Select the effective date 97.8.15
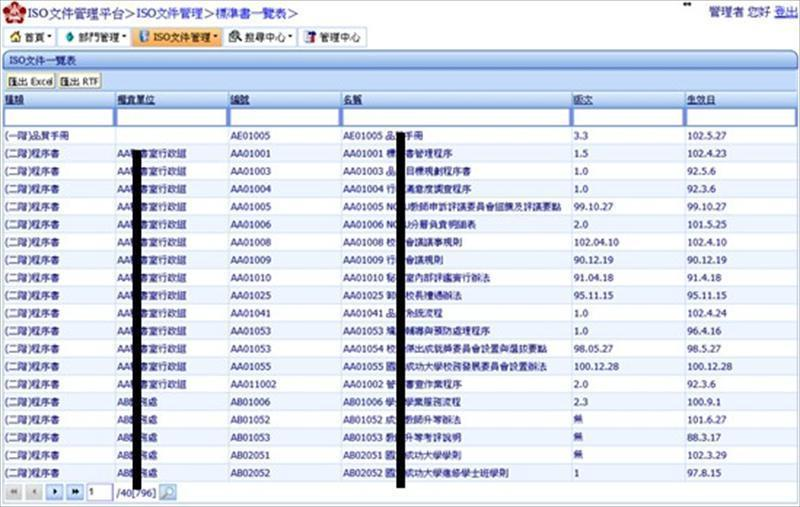 [704, 473]
